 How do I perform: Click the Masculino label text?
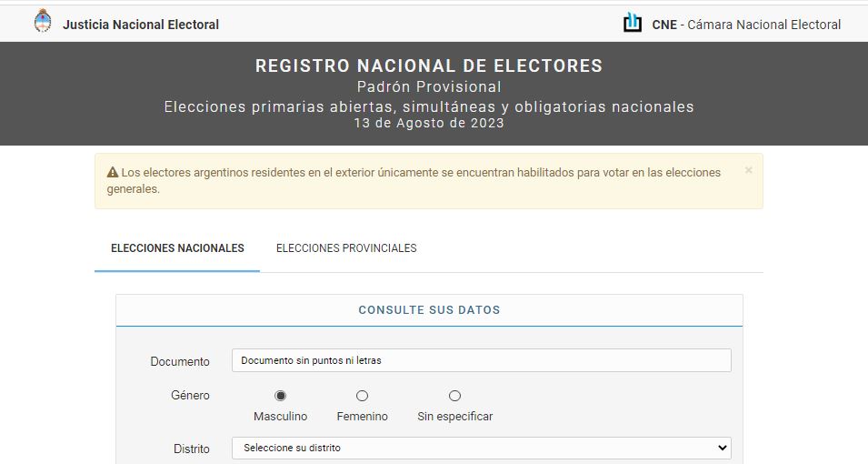point(281,417)
